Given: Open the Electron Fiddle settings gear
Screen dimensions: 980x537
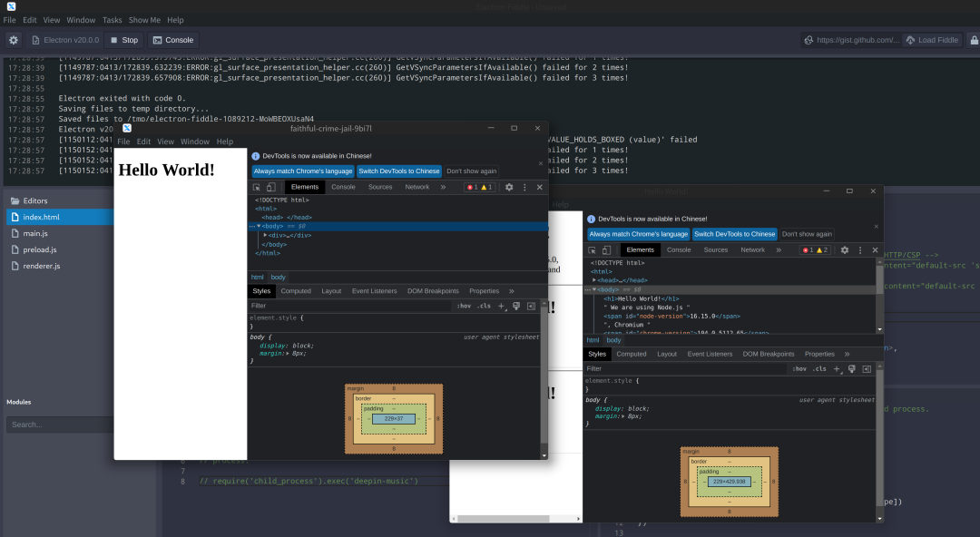Looking at the screenshot, I should pos(13,40).
